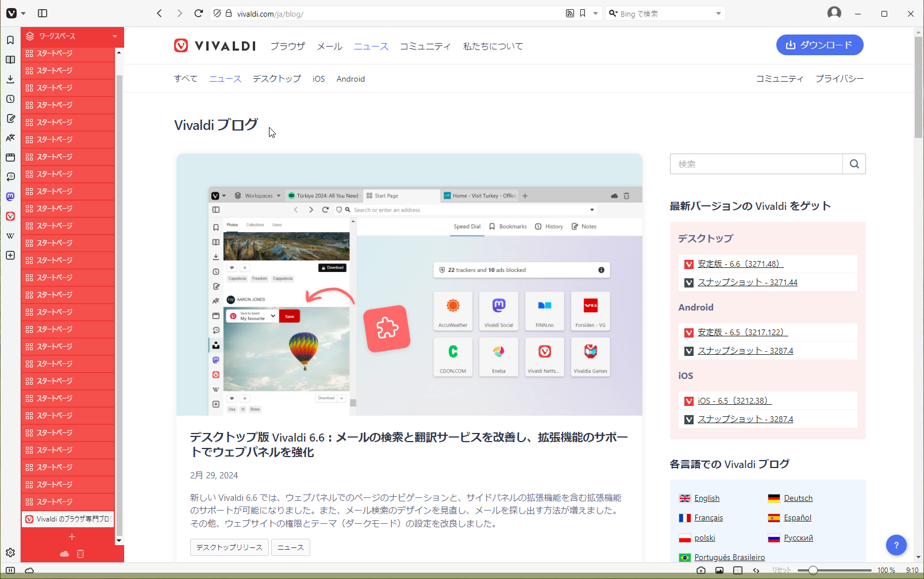The width and height of the screenshot is (924, 579).
Task: Adjust the page zoom slider
Action: tap(834, 570)
